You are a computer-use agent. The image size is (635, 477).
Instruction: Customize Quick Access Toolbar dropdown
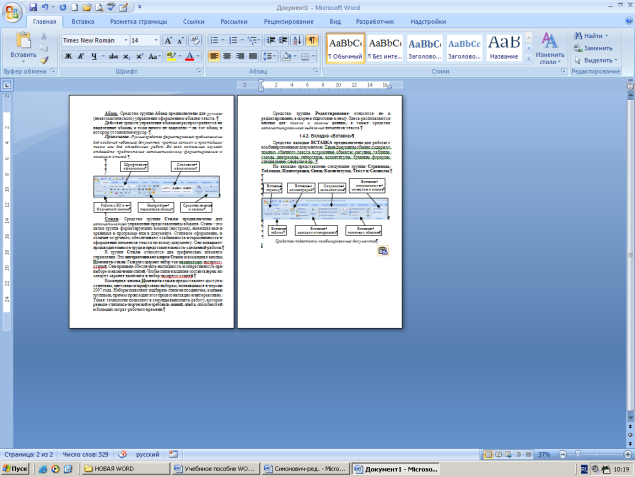[140, 7]
